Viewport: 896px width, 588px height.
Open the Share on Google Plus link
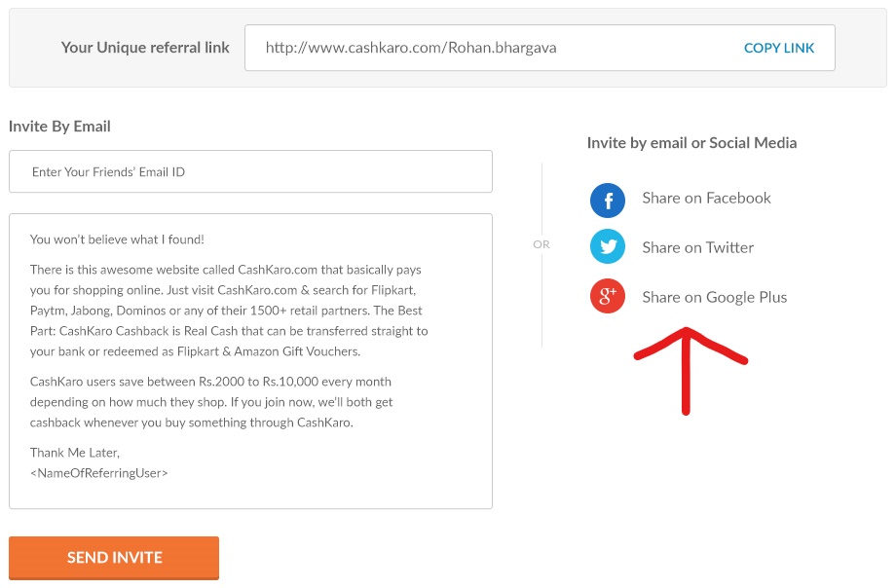click(x=714, y=297)
